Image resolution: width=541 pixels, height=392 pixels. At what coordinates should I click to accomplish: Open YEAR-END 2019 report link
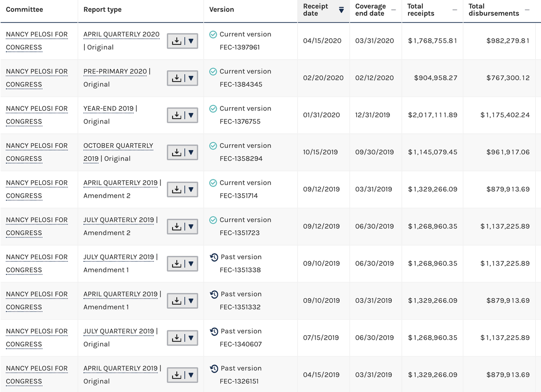coord(109,109)
